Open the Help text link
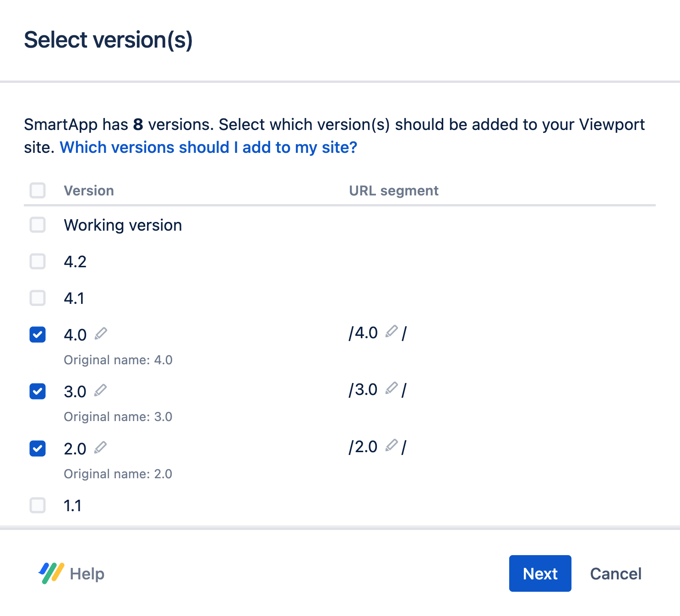 87,573
